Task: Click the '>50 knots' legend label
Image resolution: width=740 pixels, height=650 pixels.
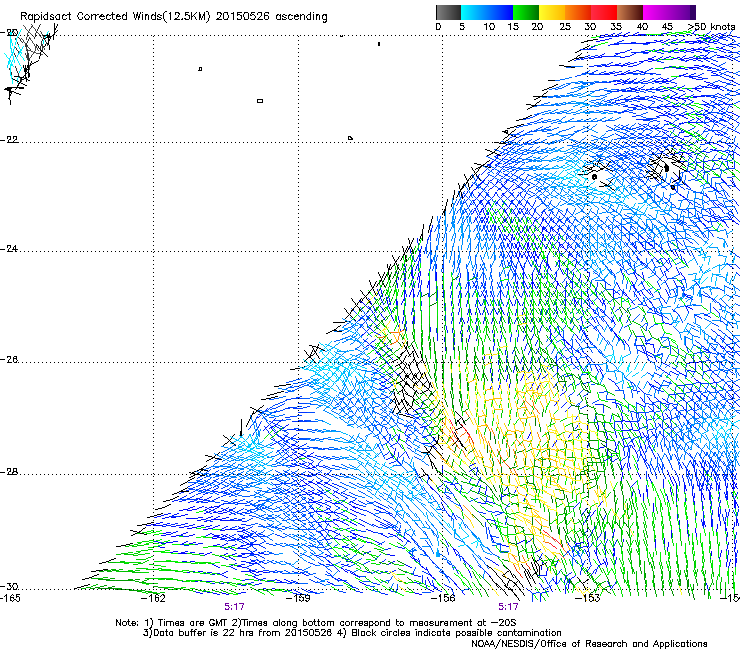Action: pos(711,26)
